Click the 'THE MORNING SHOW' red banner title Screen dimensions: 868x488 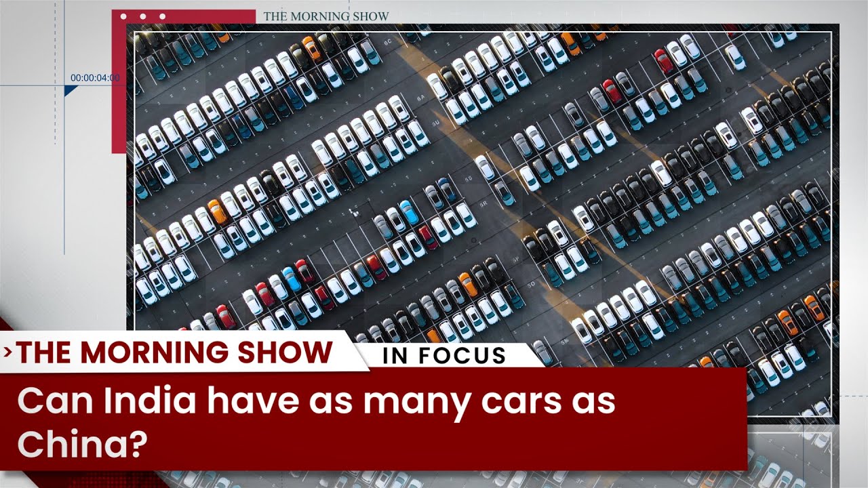(175, 352)
